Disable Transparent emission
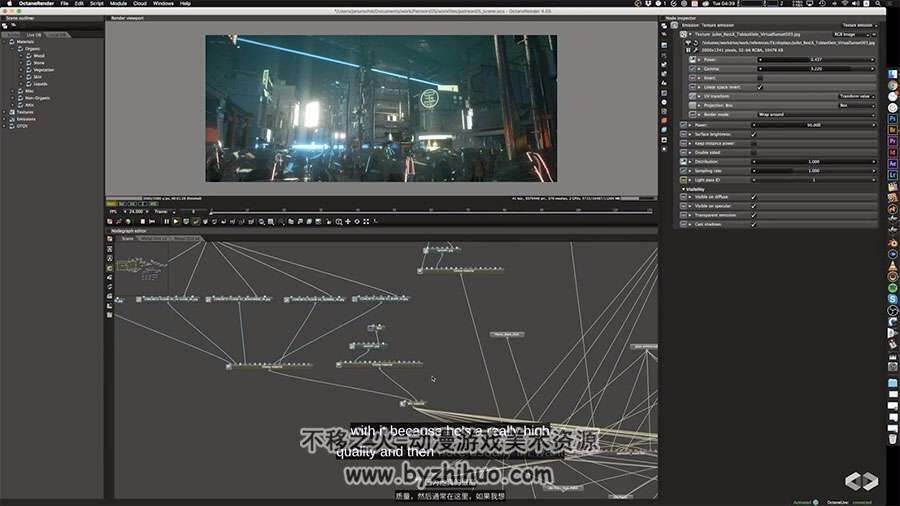900x506 pixels. point(754,215)
